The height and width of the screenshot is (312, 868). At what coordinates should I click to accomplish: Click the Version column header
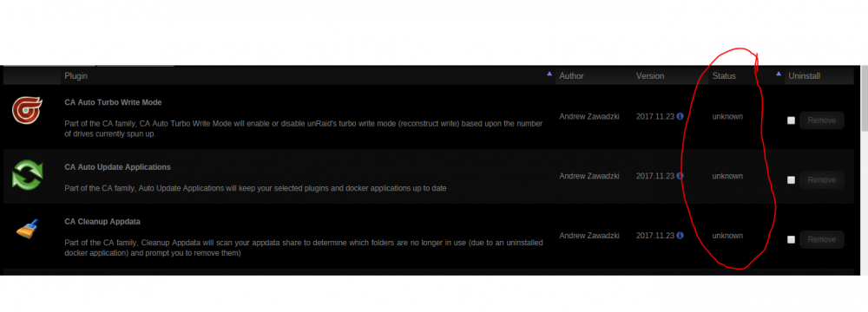coord(650,75)
